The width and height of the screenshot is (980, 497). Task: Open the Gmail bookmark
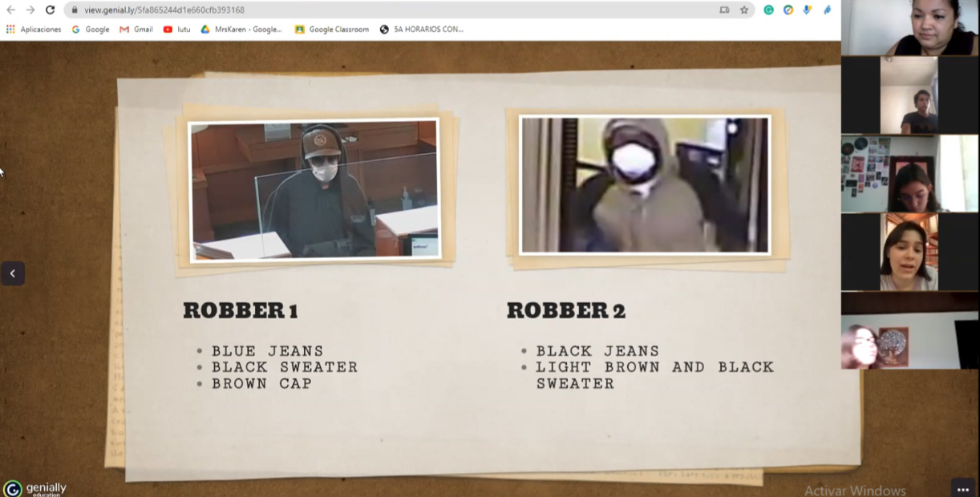[136, 30]
